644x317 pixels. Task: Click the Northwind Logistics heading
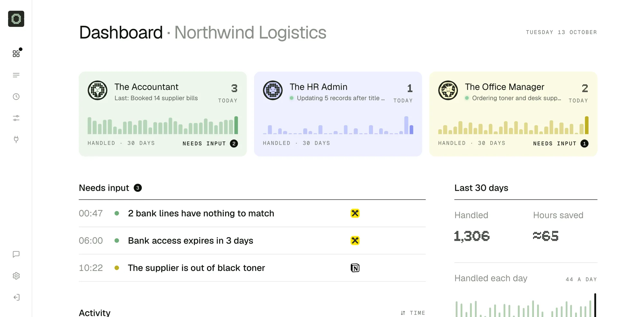click(x=250, y=33)
